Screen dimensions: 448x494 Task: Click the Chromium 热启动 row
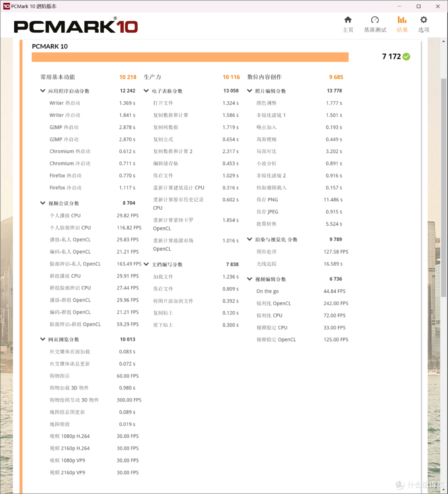(x=92, y=151)
